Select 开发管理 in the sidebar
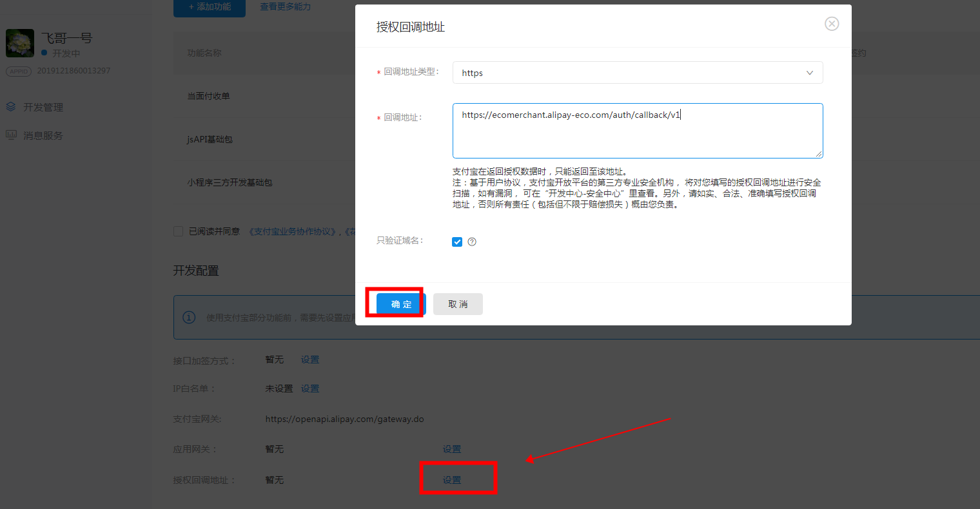 (x=43, y=107)
